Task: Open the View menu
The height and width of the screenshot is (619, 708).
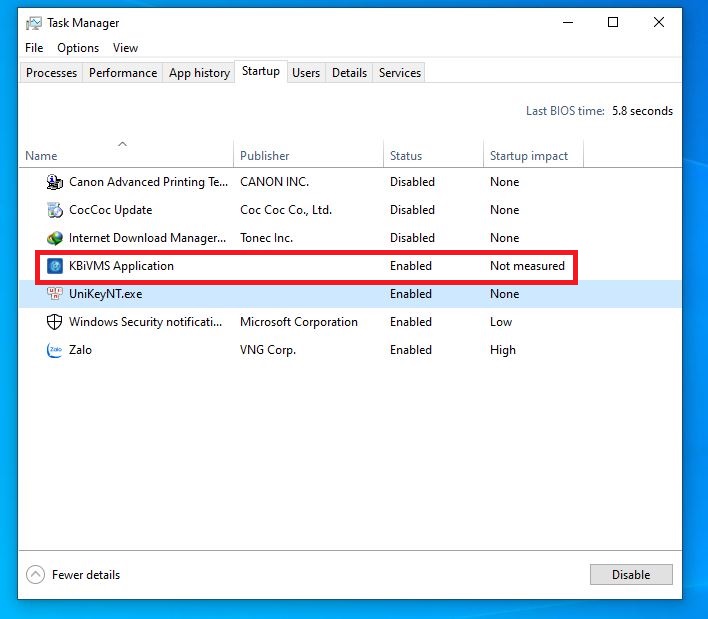Action: (x=126, y=48)
